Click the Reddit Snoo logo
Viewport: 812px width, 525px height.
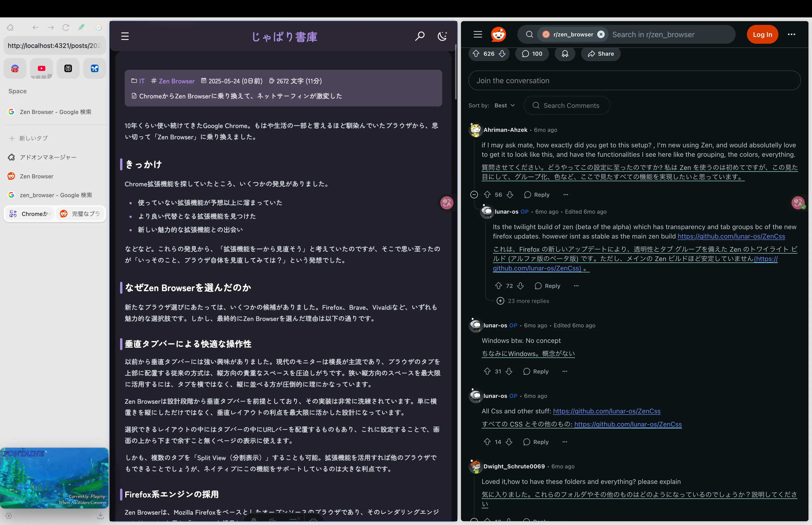tap(498, 34)
